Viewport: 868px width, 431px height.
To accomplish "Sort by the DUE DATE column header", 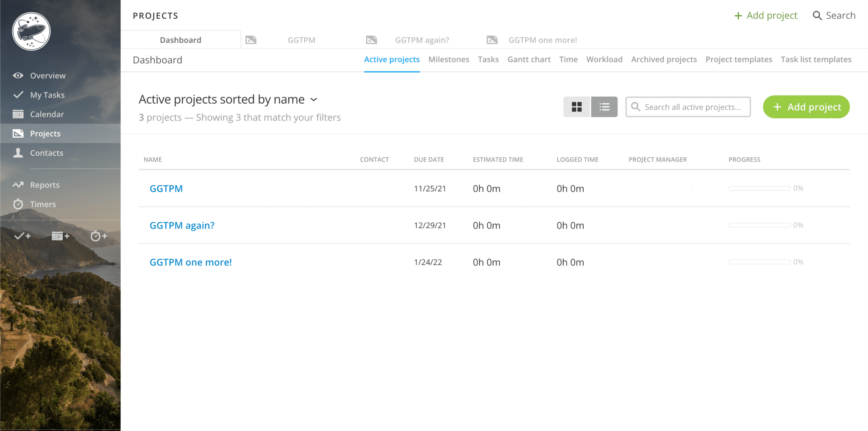I will [x=429, y=160].
